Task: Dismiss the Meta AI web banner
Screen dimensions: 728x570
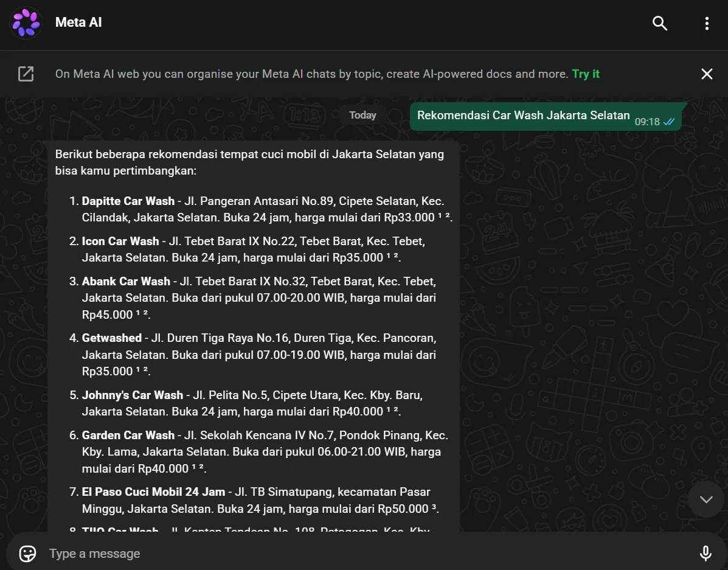Action: click(x=707, y=74)
